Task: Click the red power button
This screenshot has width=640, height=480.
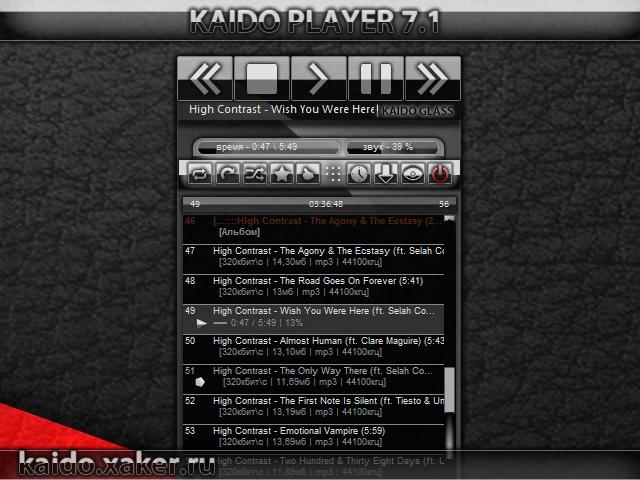Action: click(440, 174)
